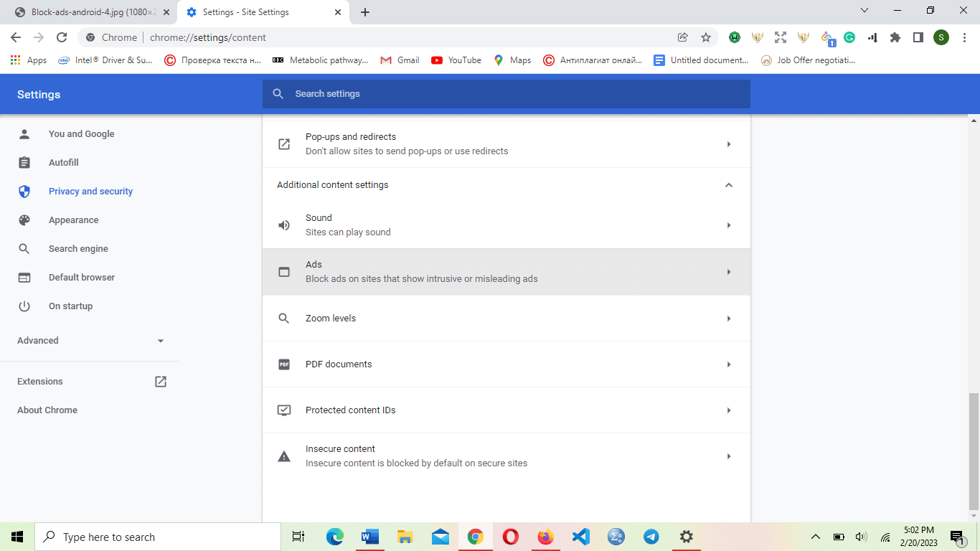Open the profile avatar labeled S
The image size is (980, 551).
coord(941,37)
